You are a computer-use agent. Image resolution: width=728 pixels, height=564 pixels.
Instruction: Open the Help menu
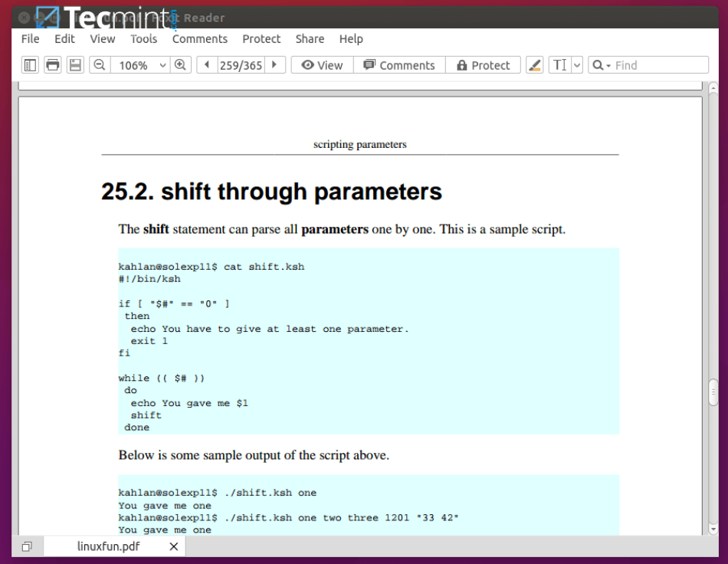coord(351,39)
